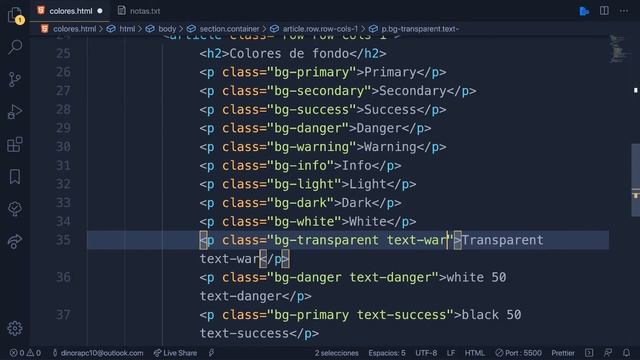Click the dinorapc10@outlook.com account status
640x360 pixels.
click(98, 353)
